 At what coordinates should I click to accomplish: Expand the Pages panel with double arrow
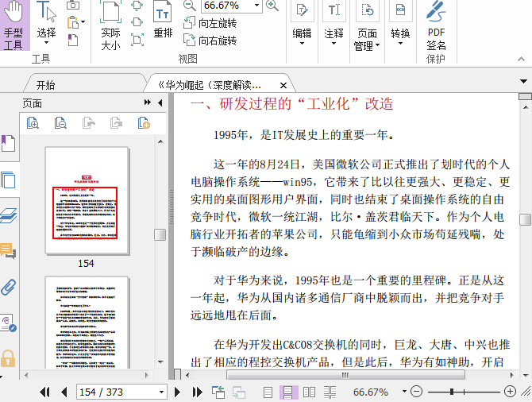pos(147,102)
